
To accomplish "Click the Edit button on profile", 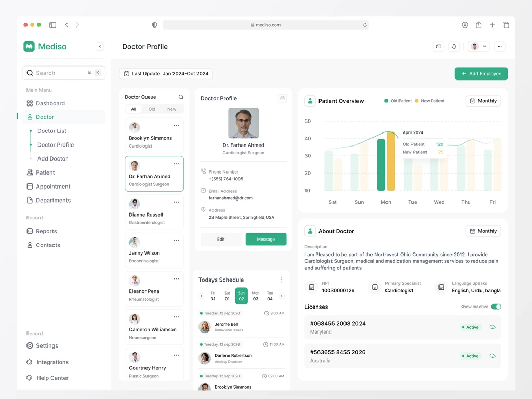I will (221, 240).
